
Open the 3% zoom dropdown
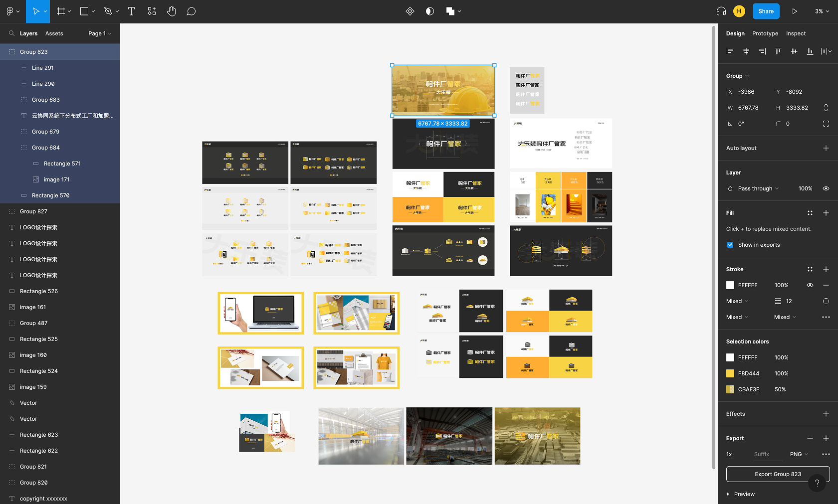click(822, 11)
